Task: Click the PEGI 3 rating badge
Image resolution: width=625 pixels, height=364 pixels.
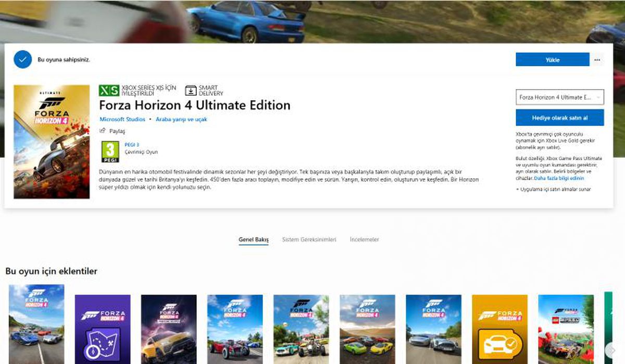Action: coord(109,152)
